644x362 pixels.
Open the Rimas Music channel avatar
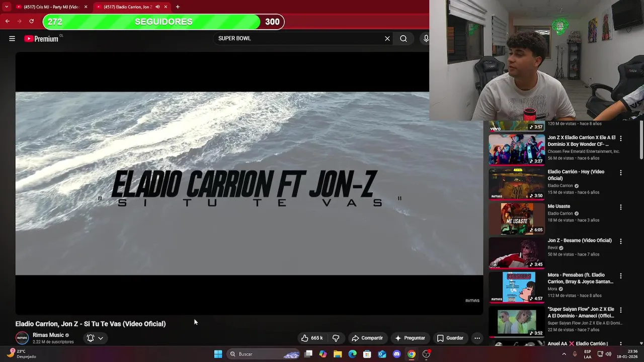[22, 338]
